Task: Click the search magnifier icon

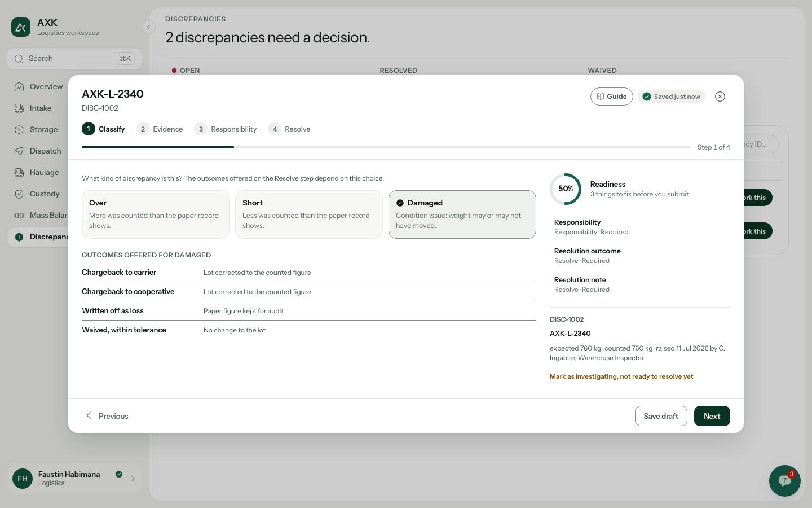Action: click(x=19, y=59)
